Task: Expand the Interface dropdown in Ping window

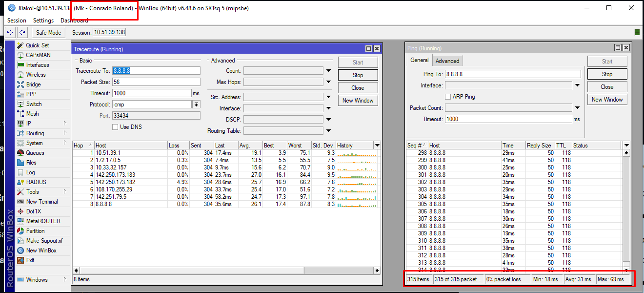Action: pyautogui.click(x=577, y=85)
